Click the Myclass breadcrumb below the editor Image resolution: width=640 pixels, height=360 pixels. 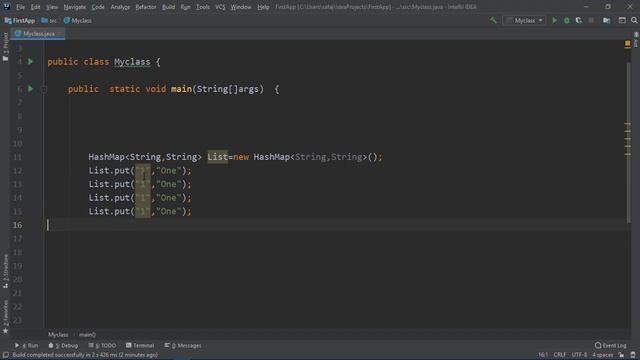point(58,335)
